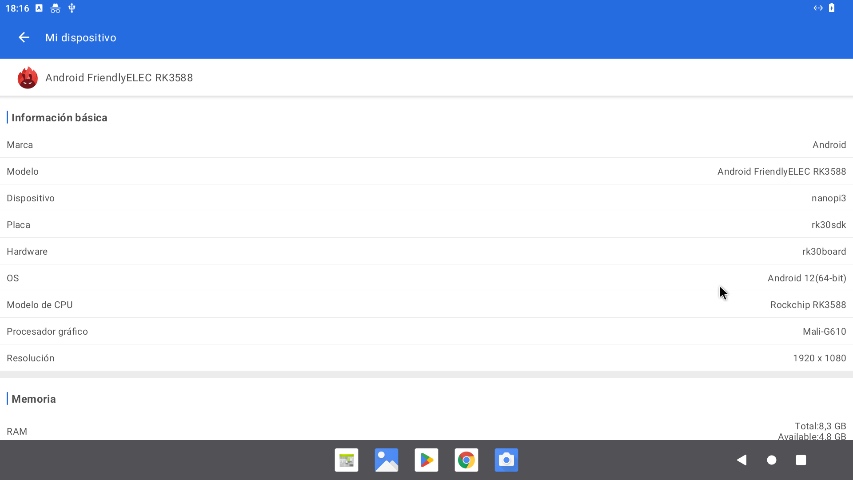The width and height of the screenshot is (853, 480).
Task: Tap the USB icon in status bar
Action: coord(72,8)
